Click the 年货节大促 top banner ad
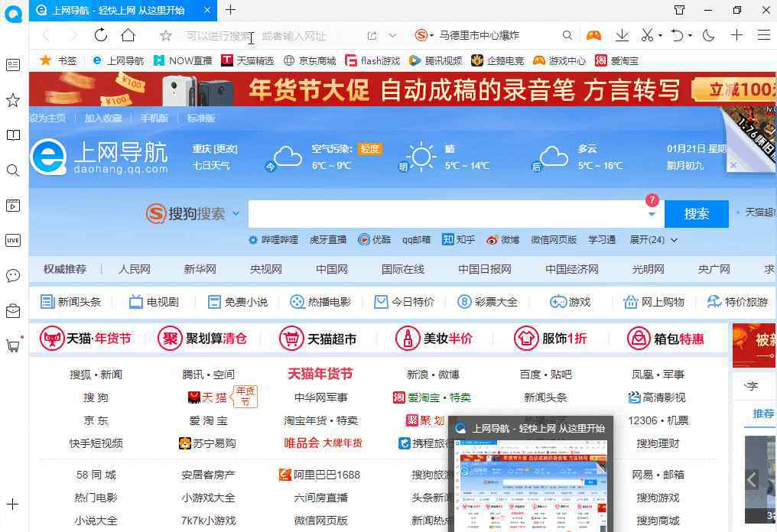 [x=402, y=89]
